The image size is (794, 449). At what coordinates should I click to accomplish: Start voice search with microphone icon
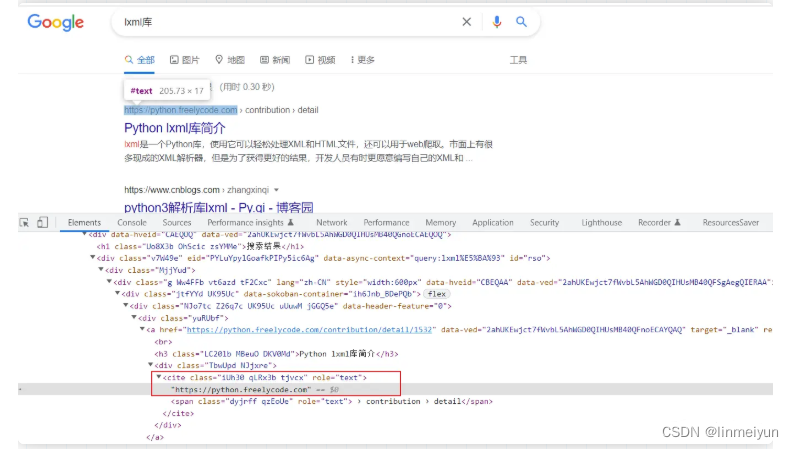(x=497, y=22)
